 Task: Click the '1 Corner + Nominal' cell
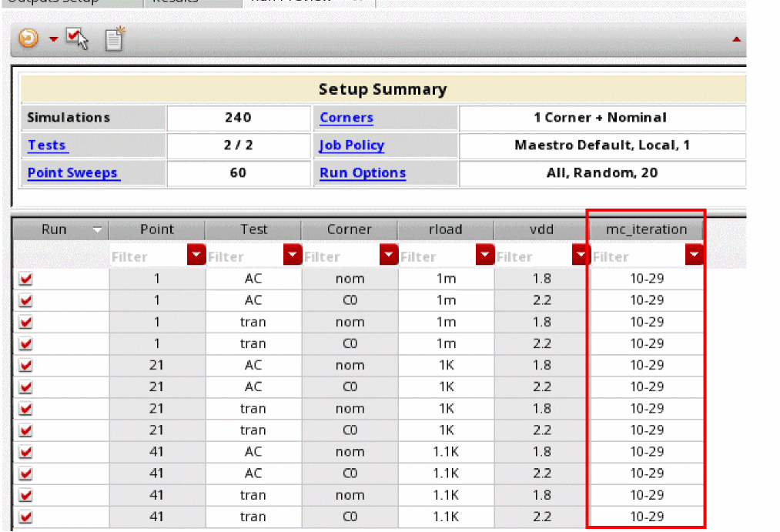601,118
